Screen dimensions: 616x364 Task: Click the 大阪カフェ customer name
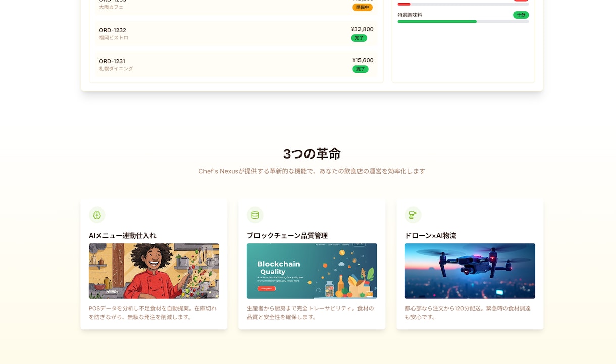click(x=111, y=7)
